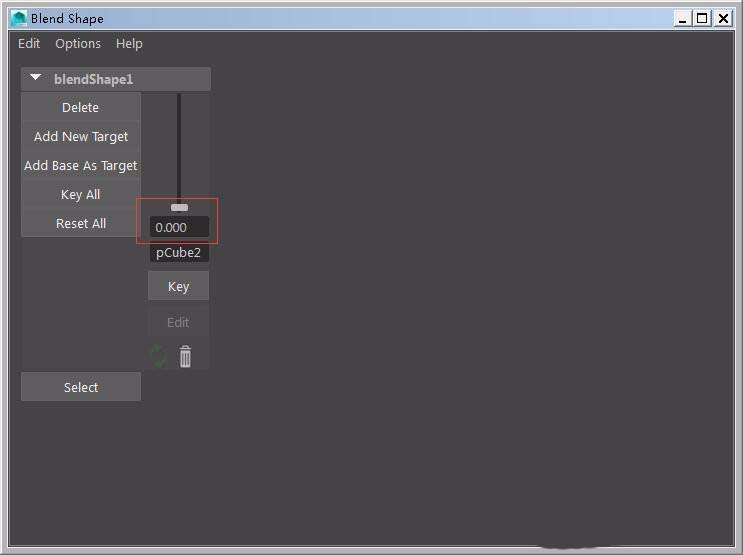Close the Blend Shape window
Image resolution: width=743 pixels, height=555 pixels.
pyautogui.click(x=724, y=18)
